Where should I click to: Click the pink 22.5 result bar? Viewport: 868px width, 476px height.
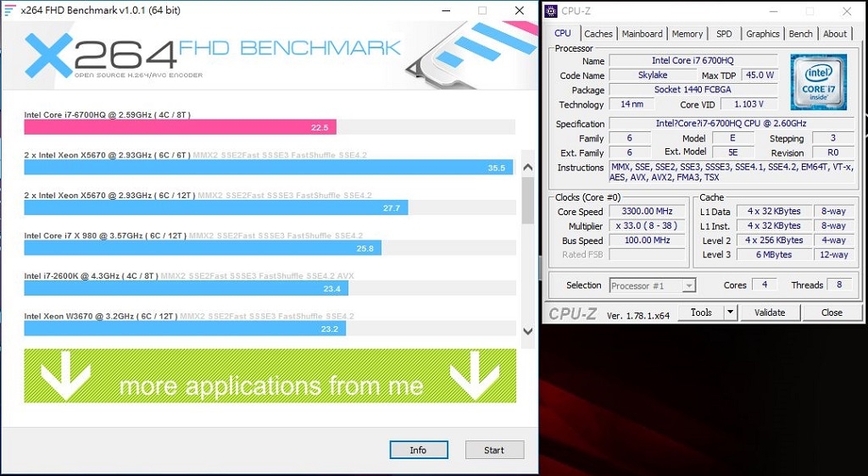point(180,127)
